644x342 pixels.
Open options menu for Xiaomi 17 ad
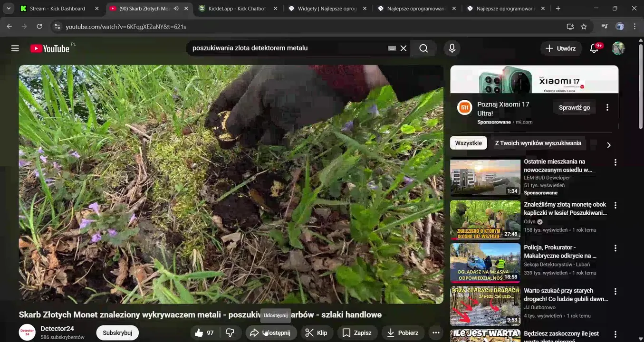click(x=607, y=107)
